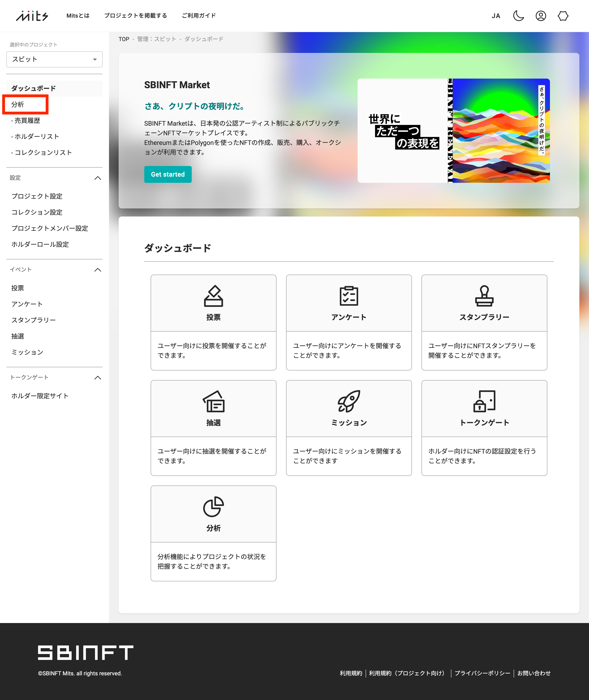Open the user account profile icon
589x700 pixels.
[x=541, y=16]
